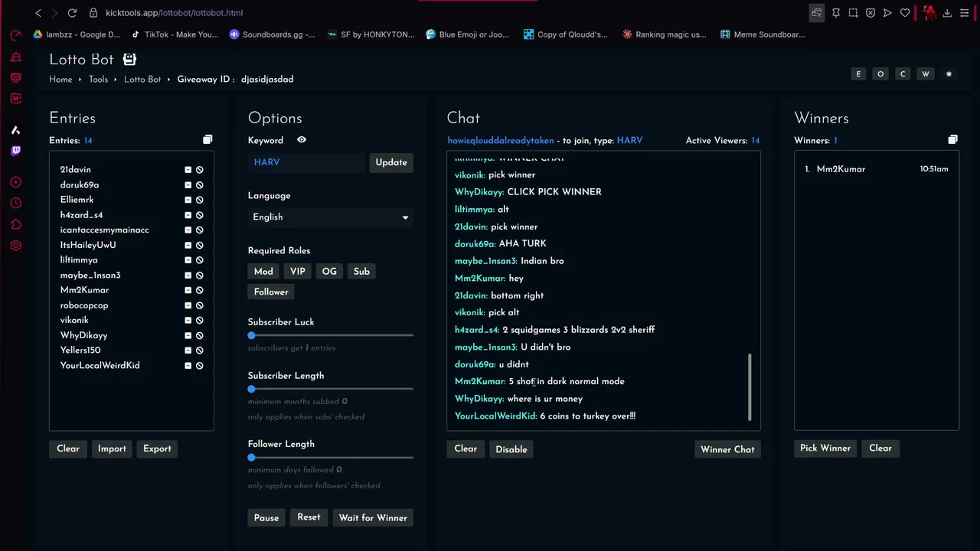This screenshot has height=551, width=980.
Task: Clear the chat panel
Action: (465, 449)
